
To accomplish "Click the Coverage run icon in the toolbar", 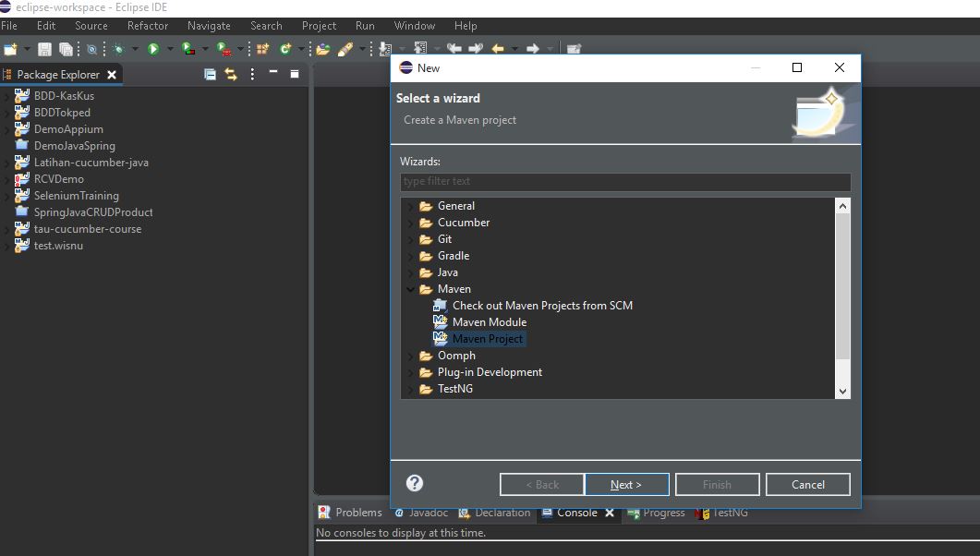I will point(188,49).
